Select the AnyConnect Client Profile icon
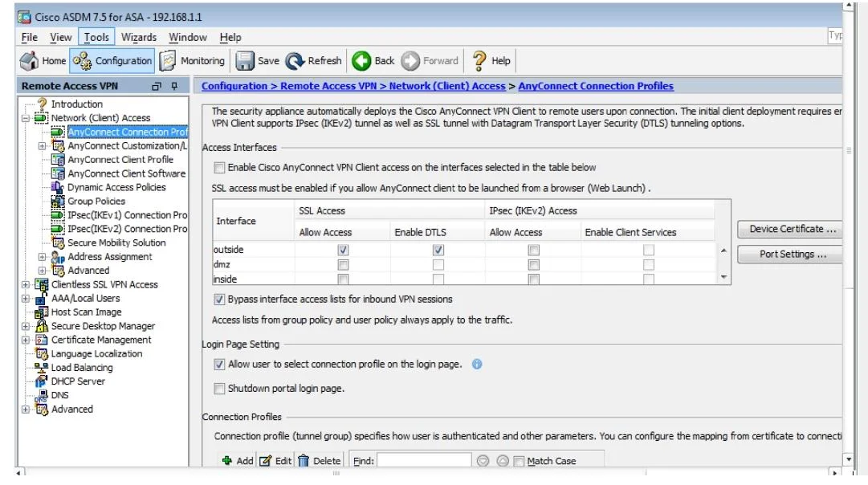The image size is (868, 485). (x=58, y=160)
